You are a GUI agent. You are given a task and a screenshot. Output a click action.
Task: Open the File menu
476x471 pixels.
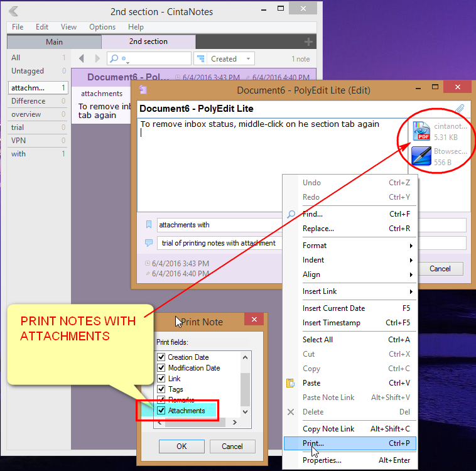point(18,27)
